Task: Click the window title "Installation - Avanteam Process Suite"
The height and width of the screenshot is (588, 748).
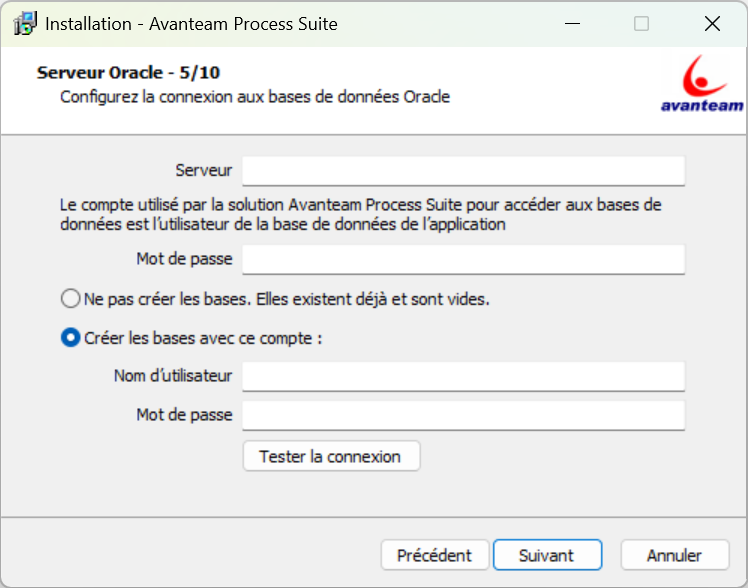Action: tap(191, 24)
